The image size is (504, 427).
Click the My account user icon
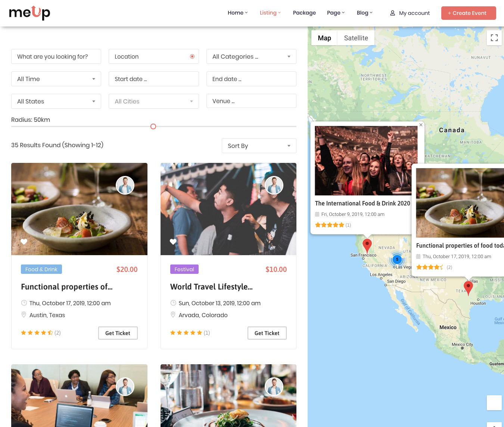(x=392, y=13)
